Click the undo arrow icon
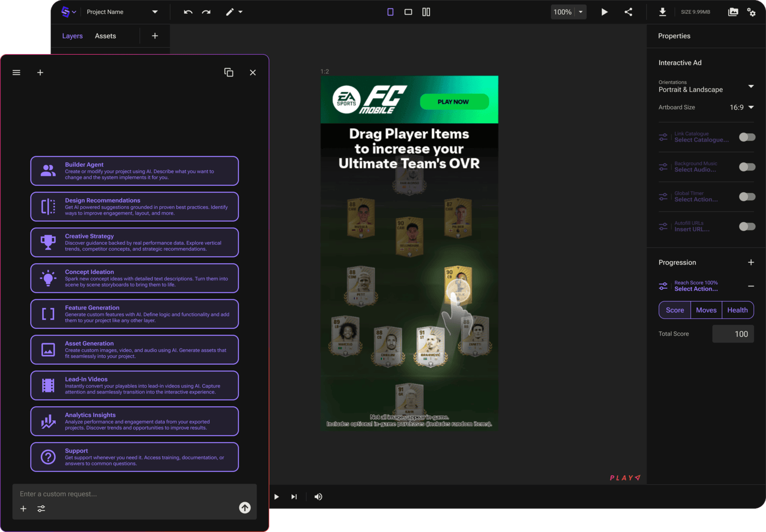 click(188, 12)
